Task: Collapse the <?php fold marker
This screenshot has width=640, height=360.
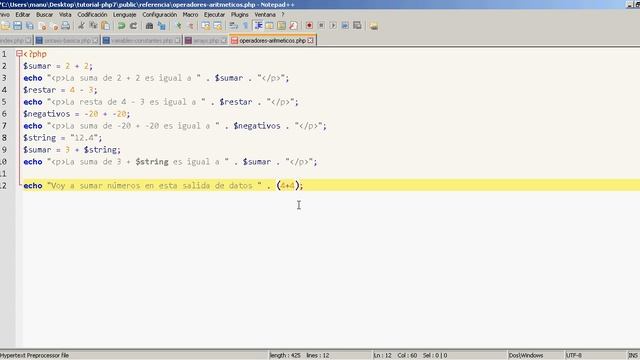Action: (x=19, y=53)
